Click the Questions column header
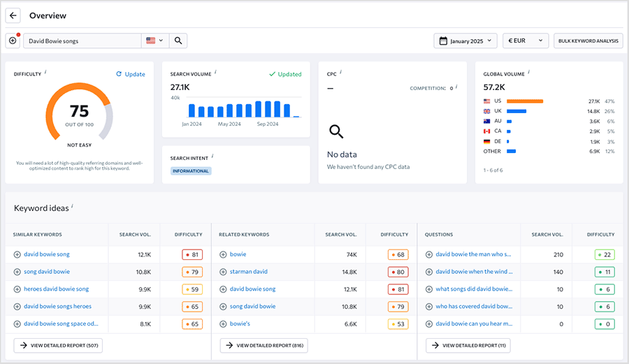Screen dimensions: 629x364 point(439,235)
